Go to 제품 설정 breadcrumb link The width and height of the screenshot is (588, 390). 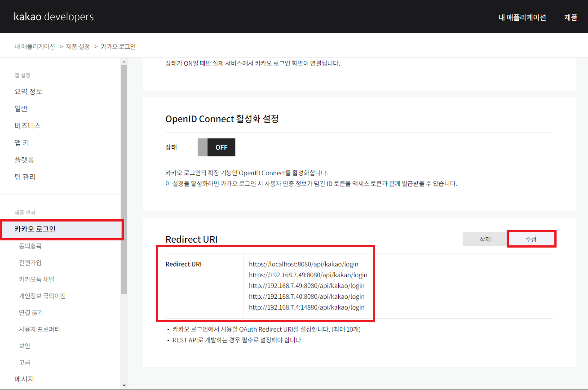78,46
